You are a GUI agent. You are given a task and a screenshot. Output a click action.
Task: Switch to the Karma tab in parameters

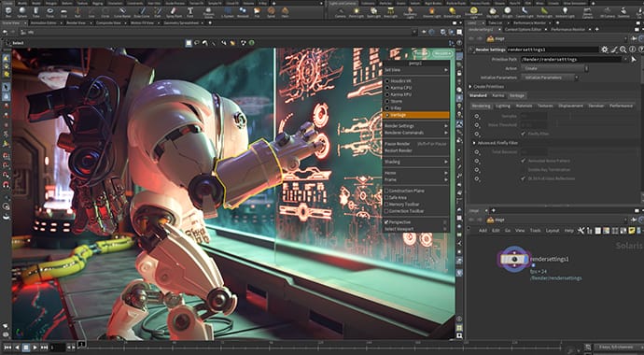[497, 95]
